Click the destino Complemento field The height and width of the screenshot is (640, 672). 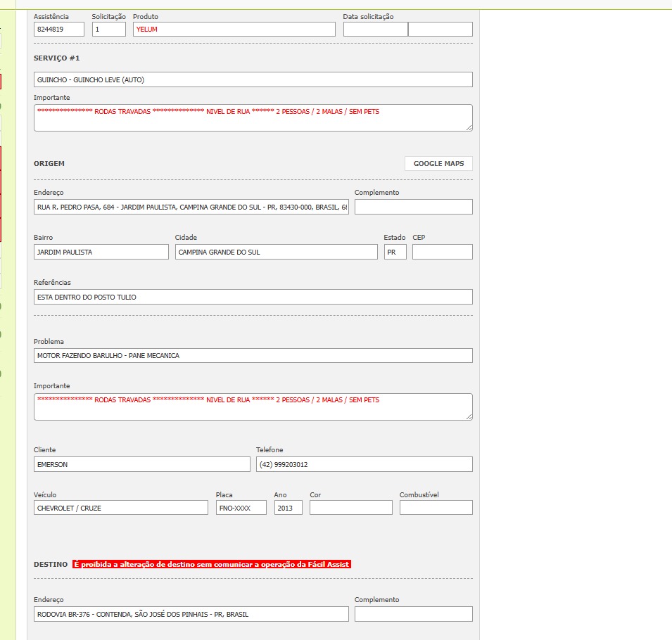tap(414, 614)
